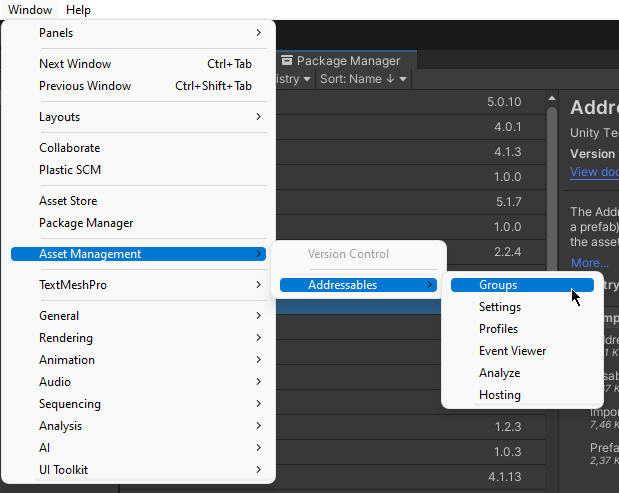Click the package list vertical scrollbar thumb
Viewport: 619px width, 493px height.
pyautogui.click(x=552, y=189)
